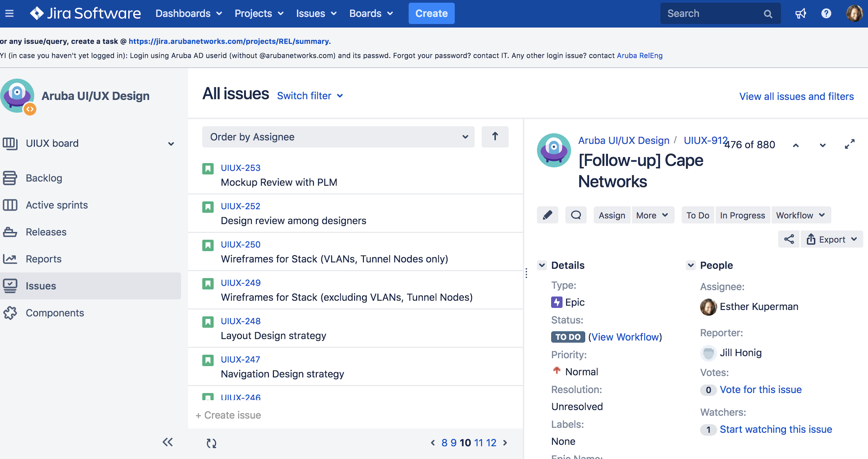868x459 pixels.
Task: Edit the issue with the pencil icon
Action: [x=547, y=215]
